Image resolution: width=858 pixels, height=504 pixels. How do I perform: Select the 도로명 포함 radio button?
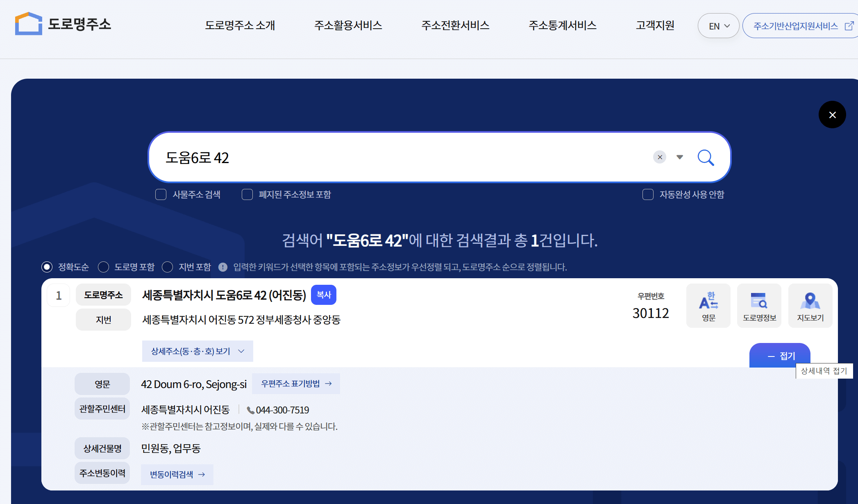[104, 267]
